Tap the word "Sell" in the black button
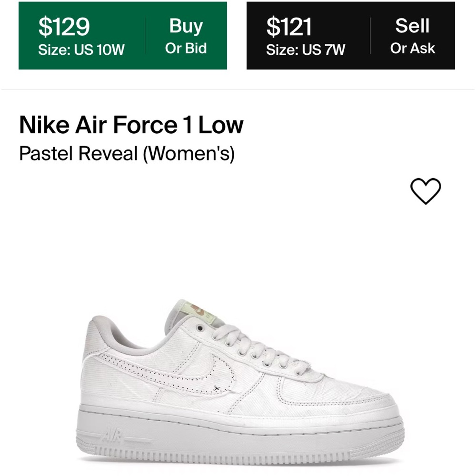The width and height of the screenshot is (476, 476). click(x=412, y=27)
